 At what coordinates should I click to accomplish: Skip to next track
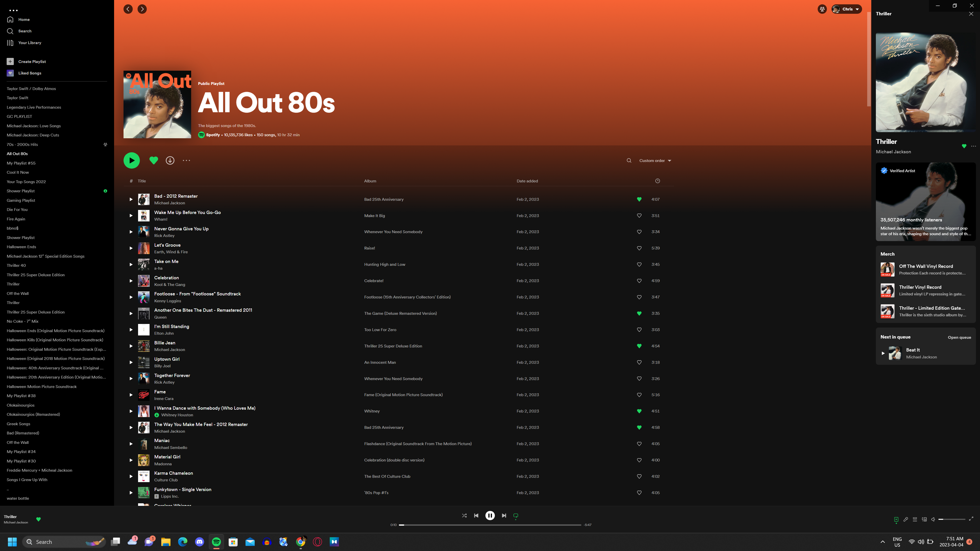pyautogui.click(x=504, y=516)
